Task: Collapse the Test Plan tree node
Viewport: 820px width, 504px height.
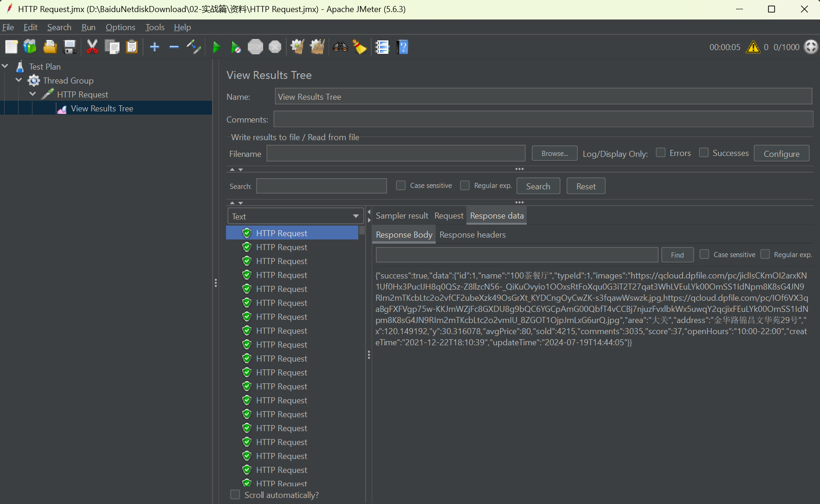Action: [x=5, y=66]
